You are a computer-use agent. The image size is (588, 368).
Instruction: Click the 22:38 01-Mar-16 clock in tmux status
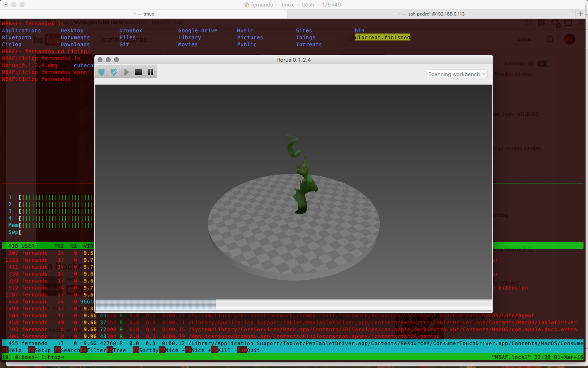[559, 357]
